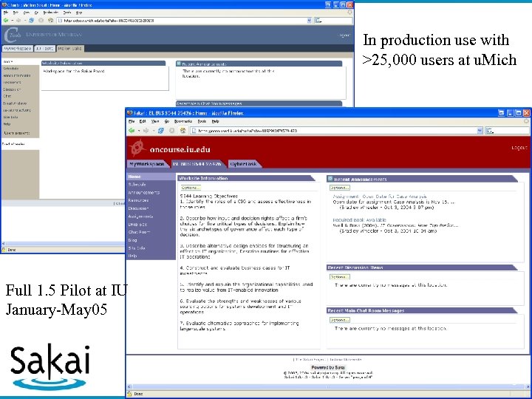532x399 pixels.
Task: Click Options button under Recent Discussion Items
Action: pos(340,277)
